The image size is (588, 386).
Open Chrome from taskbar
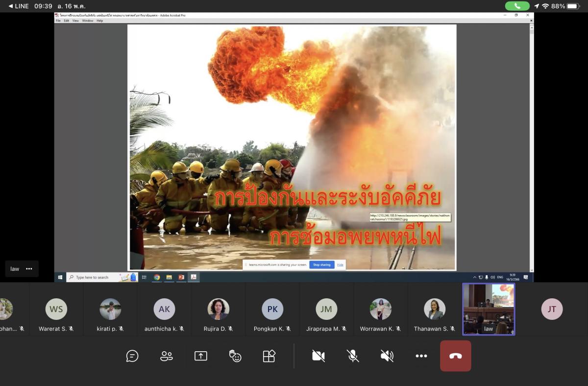(157, 277)
